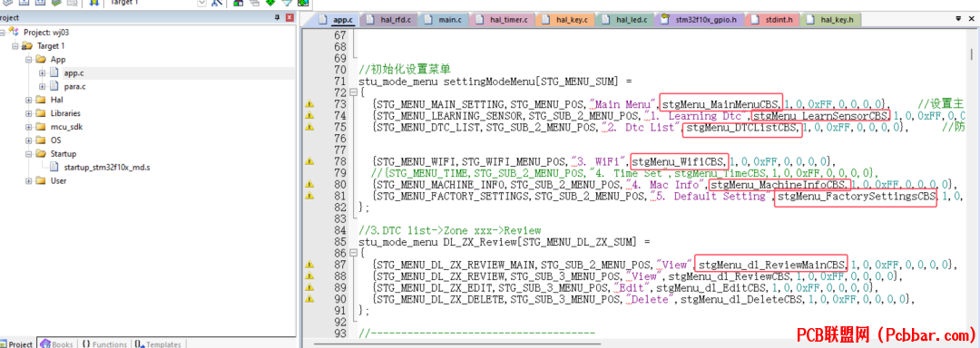Collapse the Target 1 tree node
The height and width of the screenshot is (348, 980).
[x=15, y=46]
